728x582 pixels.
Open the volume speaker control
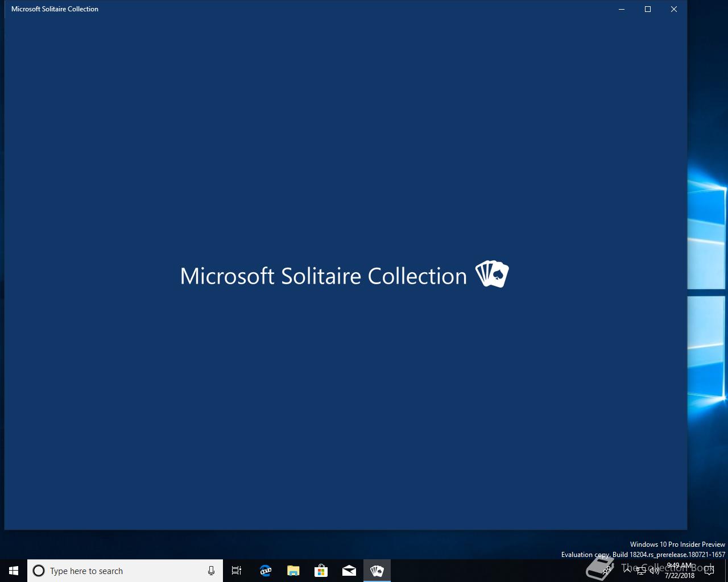pos(655,571)
